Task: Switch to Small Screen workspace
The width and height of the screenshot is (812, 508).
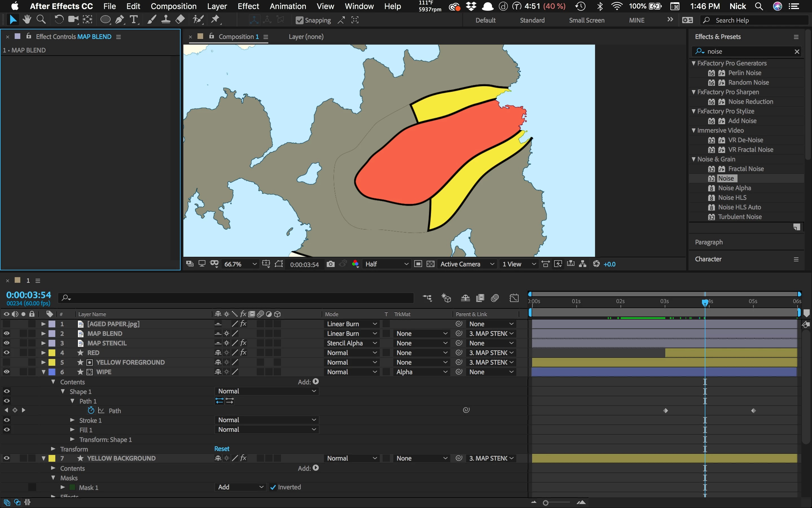Action: coord(586,20)
